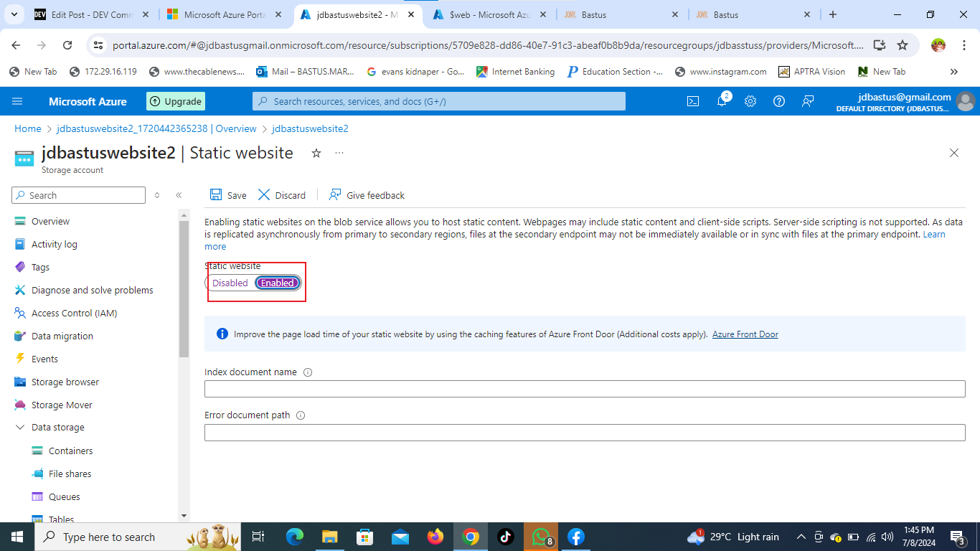Click the info icon beside Error document path
The height and width of the screenshot is (551, 980).
tap(301, 415)
